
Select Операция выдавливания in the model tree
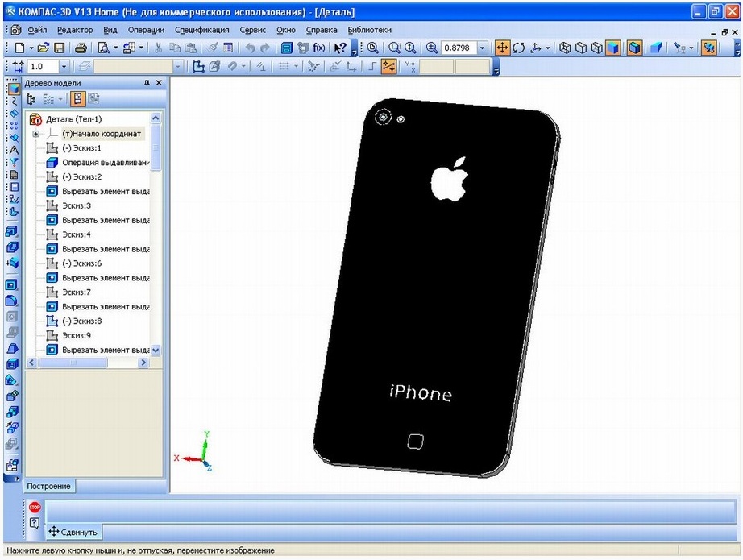coord(106,163)
